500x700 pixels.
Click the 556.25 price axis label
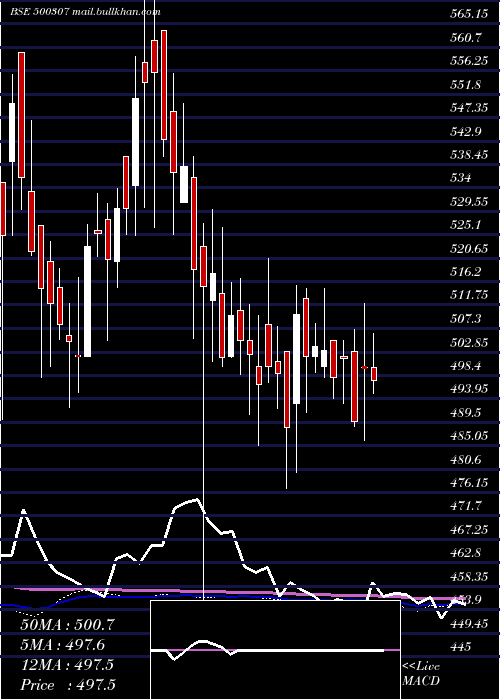click(468, 61)
